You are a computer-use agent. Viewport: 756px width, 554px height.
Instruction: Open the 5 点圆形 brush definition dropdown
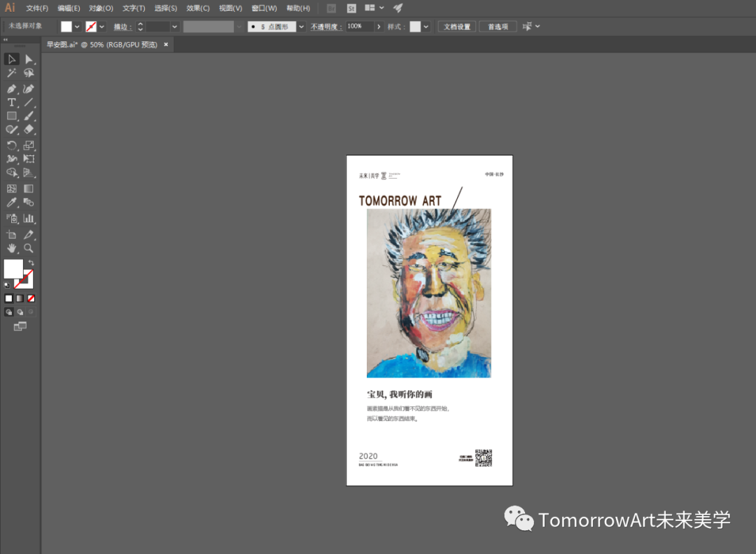(x=301, y=27)
